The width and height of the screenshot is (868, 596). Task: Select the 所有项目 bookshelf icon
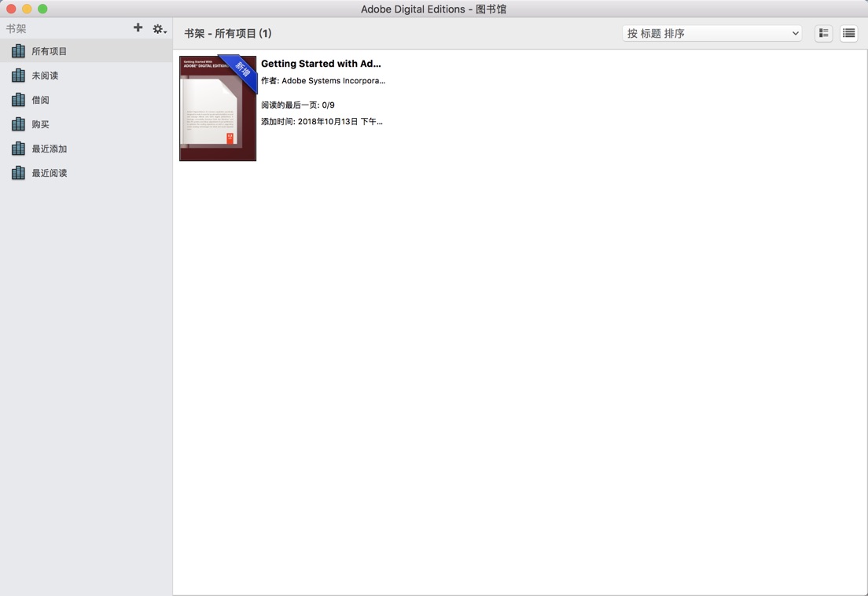click(18, 50)
